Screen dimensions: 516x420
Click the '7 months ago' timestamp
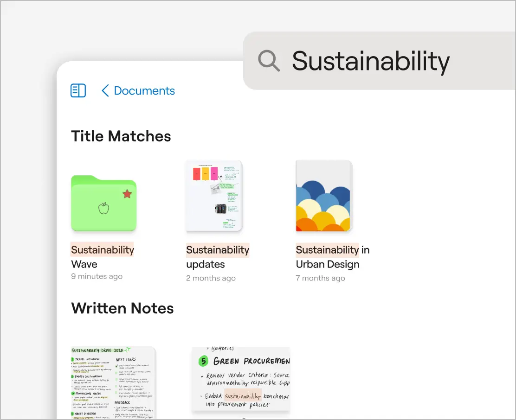[x=320, y=278]
